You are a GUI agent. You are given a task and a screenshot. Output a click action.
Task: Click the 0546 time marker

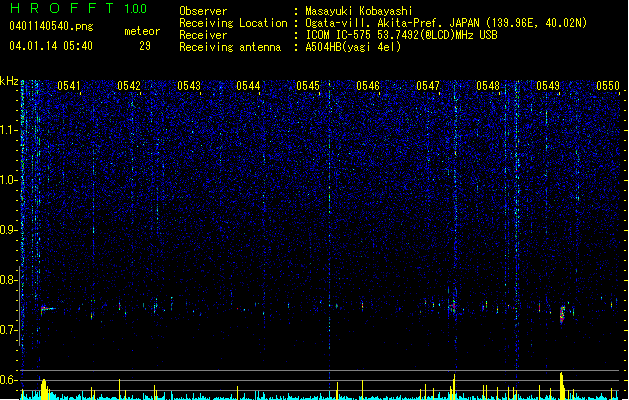(368, 86)
